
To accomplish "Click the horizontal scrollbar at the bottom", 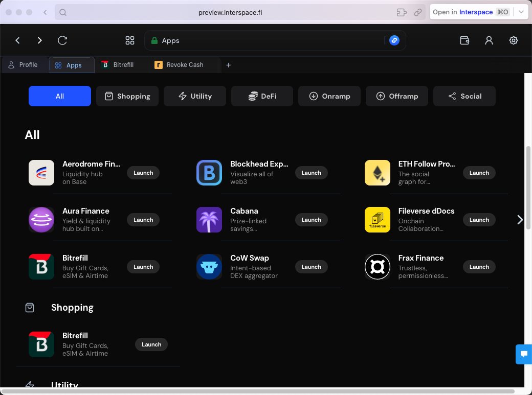I will (x=258, y=391).
